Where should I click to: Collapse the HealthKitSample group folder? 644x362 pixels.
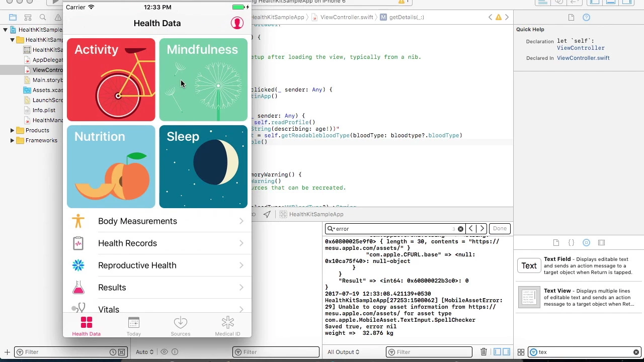(x=12, y=40)
